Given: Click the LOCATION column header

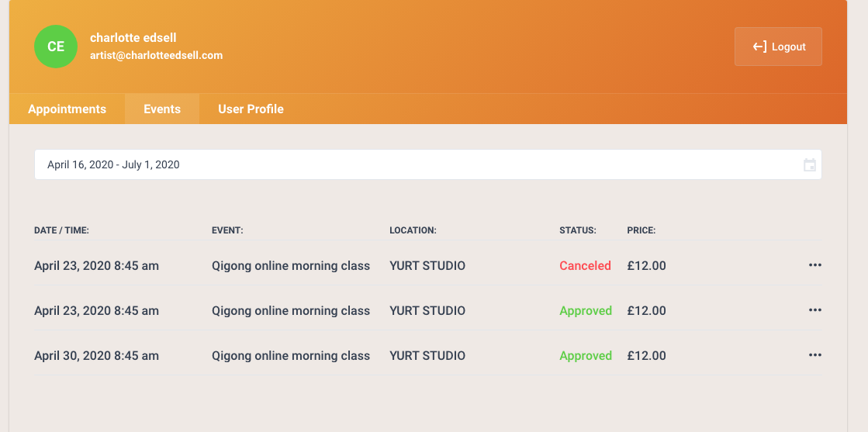Looking at the screenshot, I should pos(413,230).
